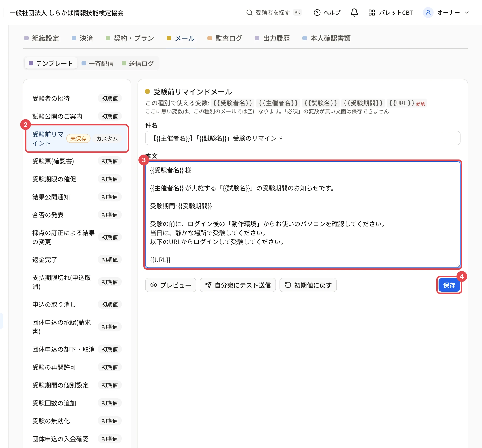Select 試験公開のご案内 template
This screenshot has width=482, height=448.
pos(77,116)
